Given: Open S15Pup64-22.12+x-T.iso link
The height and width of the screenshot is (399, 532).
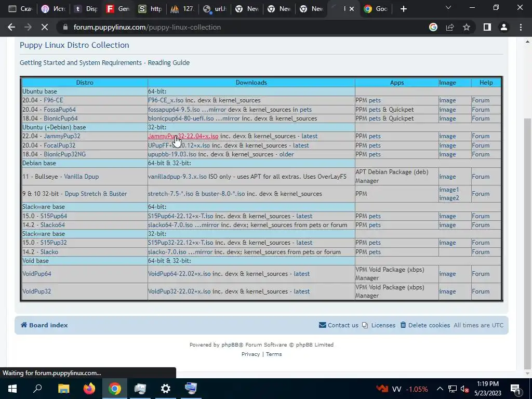Looking at the screenshot, I should 180,216.
